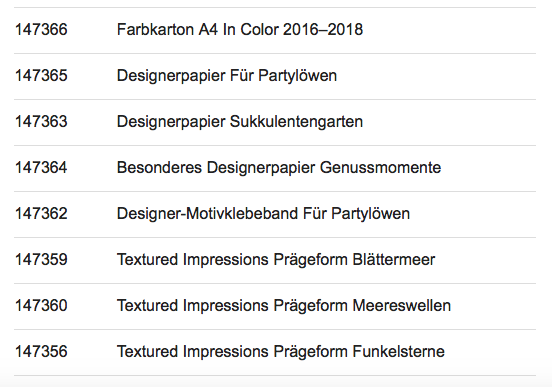The height and width of the screenshot is (387, 552).
Task: Open Besonderes Designerpapier Genussmomente entry
Action: coord(279,168)
